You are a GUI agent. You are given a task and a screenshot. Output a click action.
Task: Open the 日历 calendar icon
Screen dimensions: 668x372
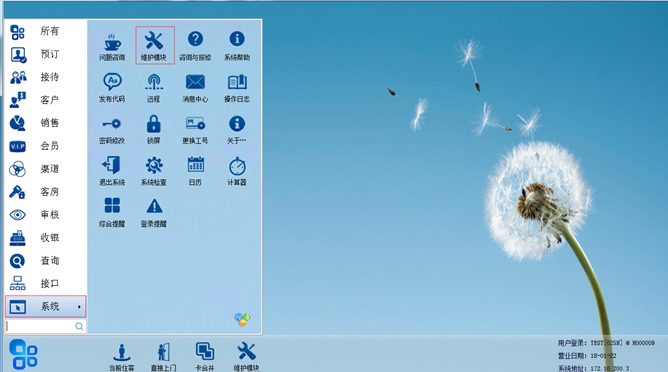(x=196, y=171)
